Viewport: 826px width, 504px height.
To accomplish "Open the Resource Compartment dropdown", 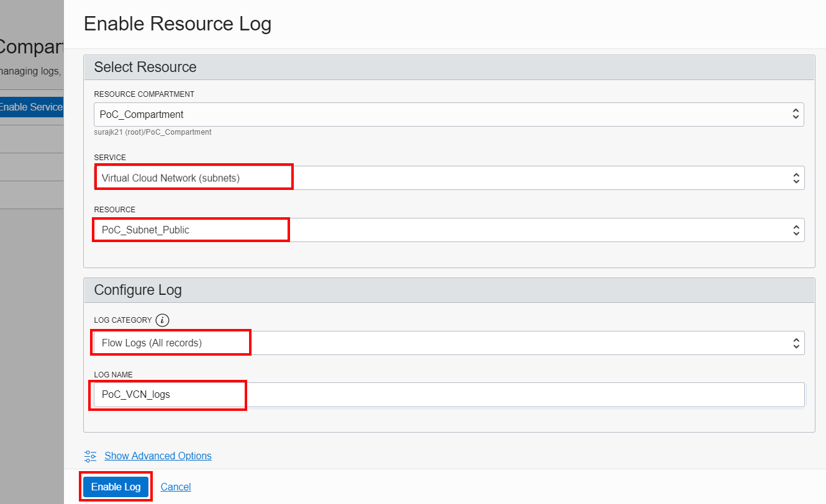I will pos(435,114).
